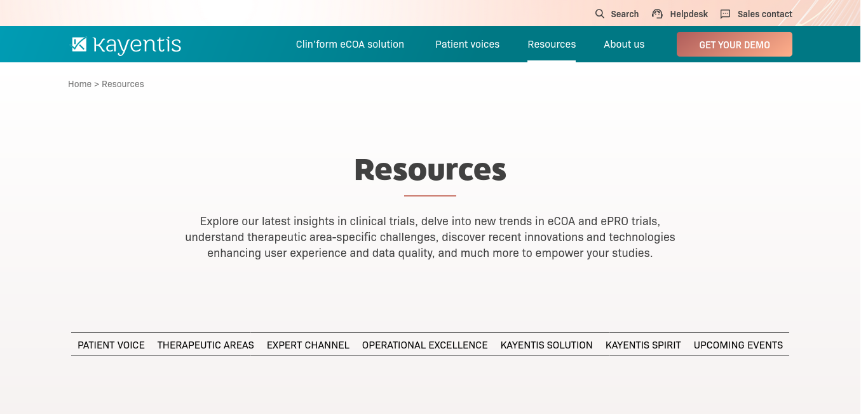Click the magnifying glass search icon
This screenshot has width=868, height=414.
[600, 14]
